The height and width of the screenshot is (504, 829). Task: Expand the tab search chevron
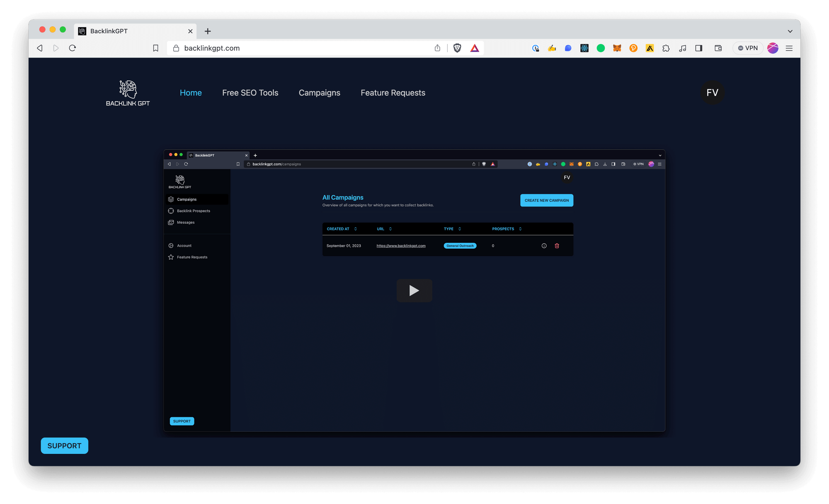tap(790, 31)
